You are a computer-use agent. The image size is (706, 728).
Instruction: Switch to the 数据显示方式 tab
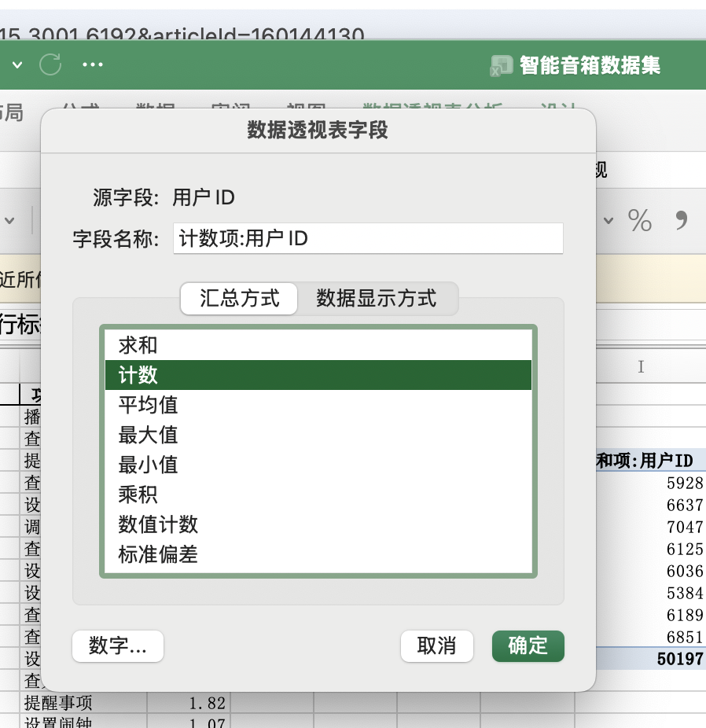pos(377,299)
